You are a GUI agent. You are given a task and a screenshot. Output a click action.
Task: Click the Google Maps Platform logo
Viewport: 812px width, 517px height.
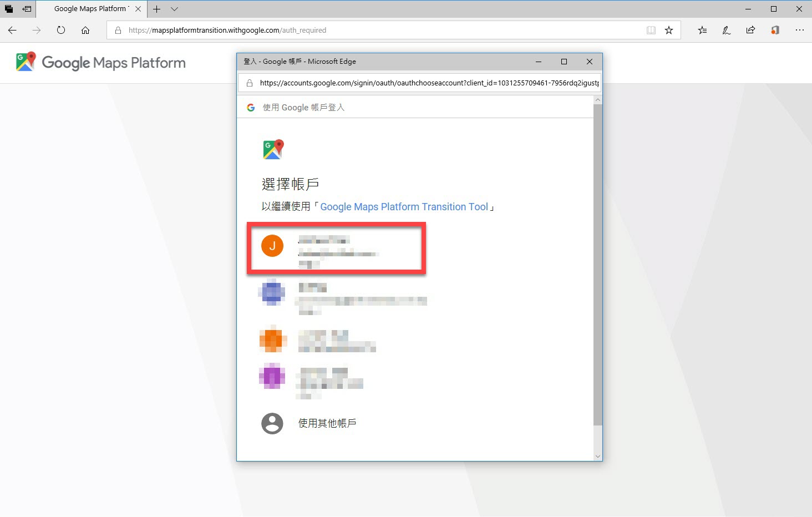click(101, 62)
